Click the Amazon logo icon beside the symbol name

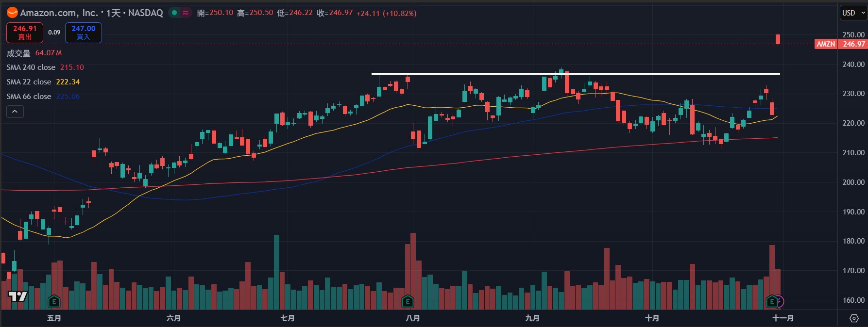12,13
